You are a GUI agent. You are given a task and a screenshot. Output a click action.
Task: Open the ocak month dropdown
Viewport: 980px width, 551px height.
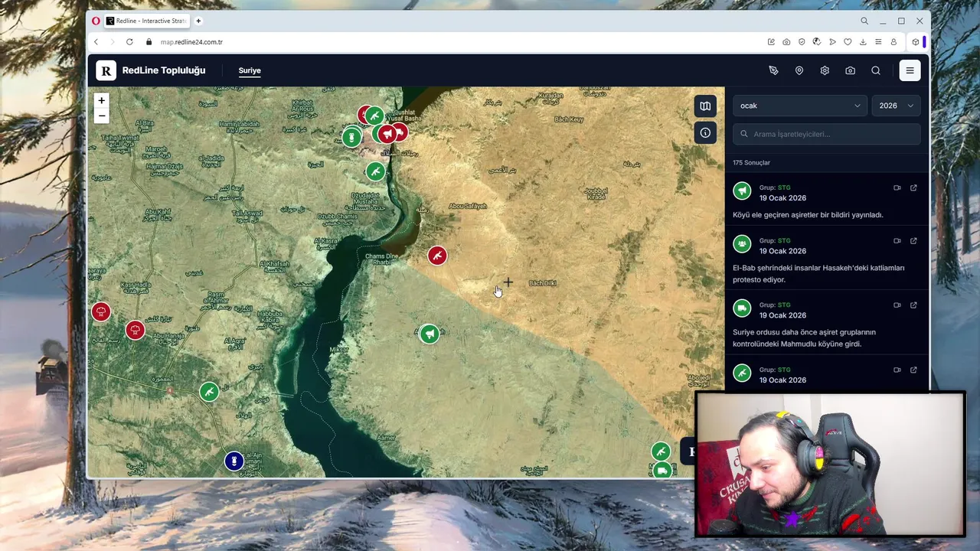pyautogui.click(x=799, y=106)
